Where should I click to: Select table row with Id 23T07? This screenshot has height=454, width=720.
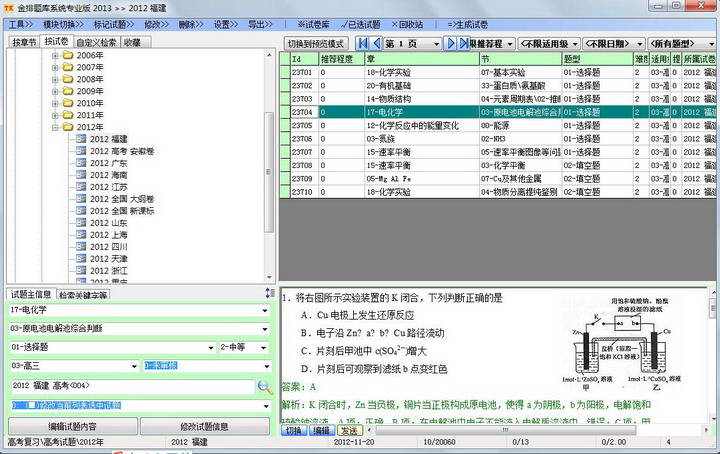[x=498, y=152]
